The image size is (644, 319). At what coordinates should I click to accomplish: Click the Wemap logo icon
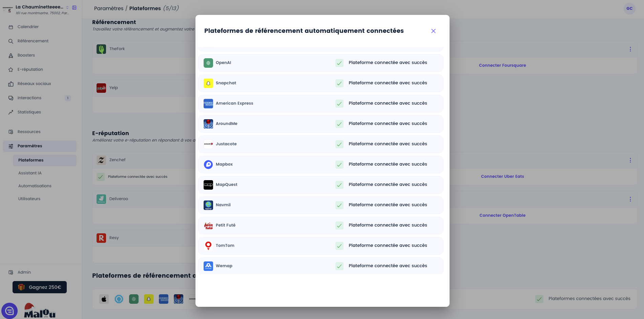(208, 266)
